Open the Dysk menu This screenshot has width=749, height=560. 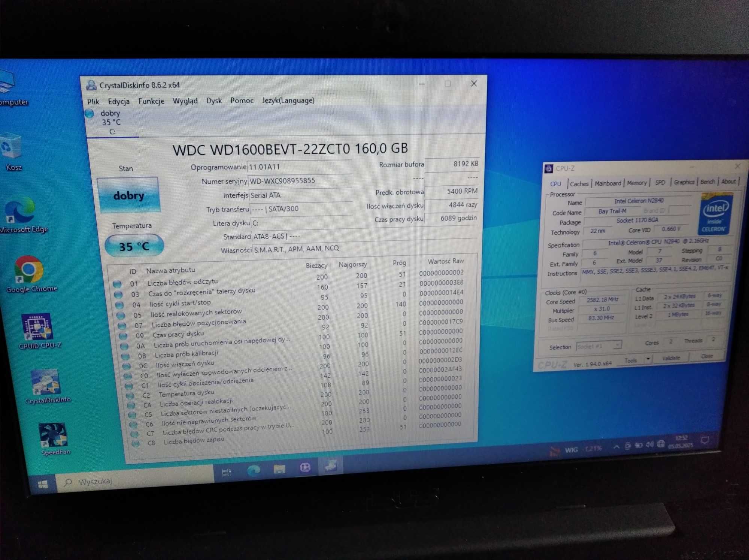[x=214, y=101]
